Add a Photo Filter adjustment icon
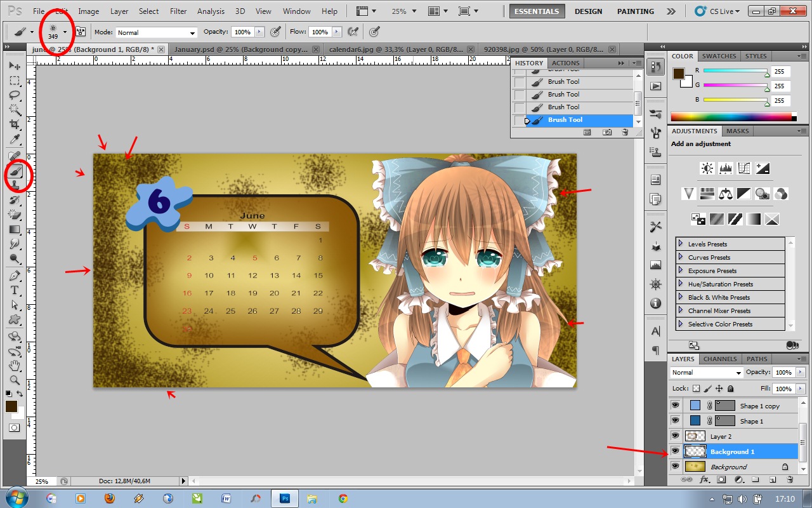Viewport: 812px width, 508px height. tap(763, 193)
